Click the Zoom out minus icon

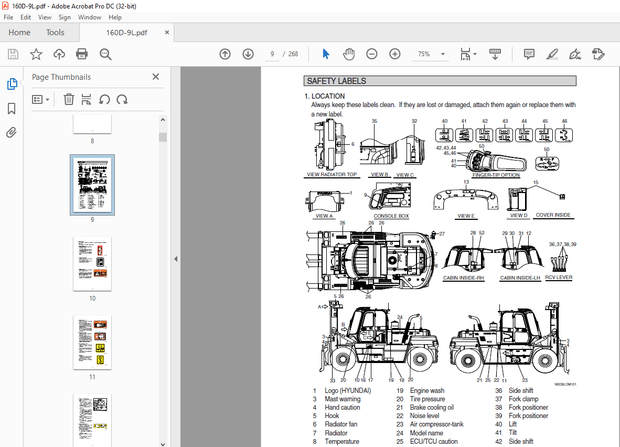(371, 54)
